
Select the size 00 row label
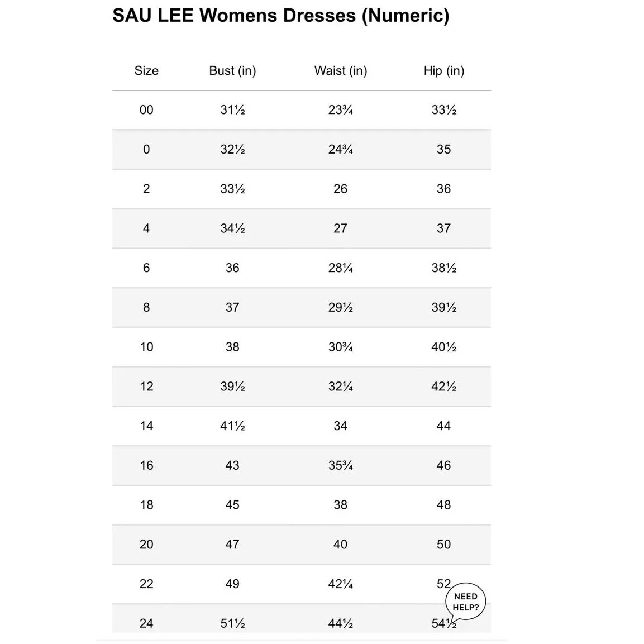pos(146,110)
